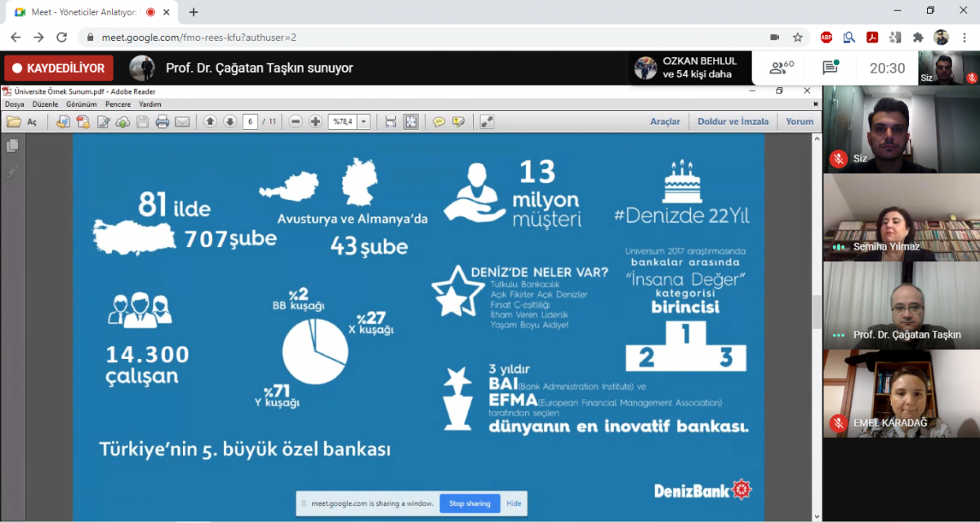Viewport: 980px width, 523px height.
Task: Hide the screen sharing notification bar
Action: tap(514, 503)
